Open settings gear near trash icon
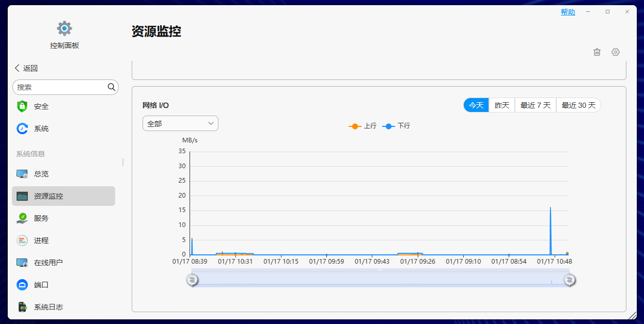This screenshot has height=324, width=644. click(x=615, y=52)
